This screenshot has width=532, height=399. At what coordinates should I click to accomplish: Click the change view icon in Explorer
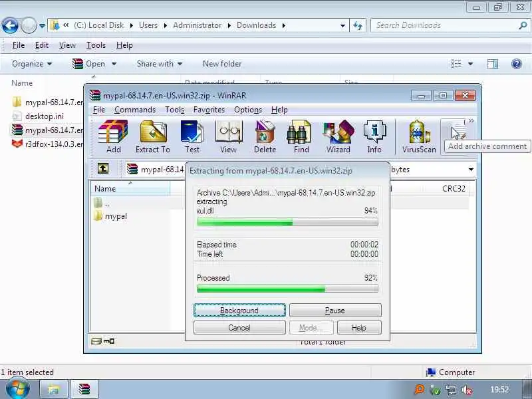tap(456, 64)
